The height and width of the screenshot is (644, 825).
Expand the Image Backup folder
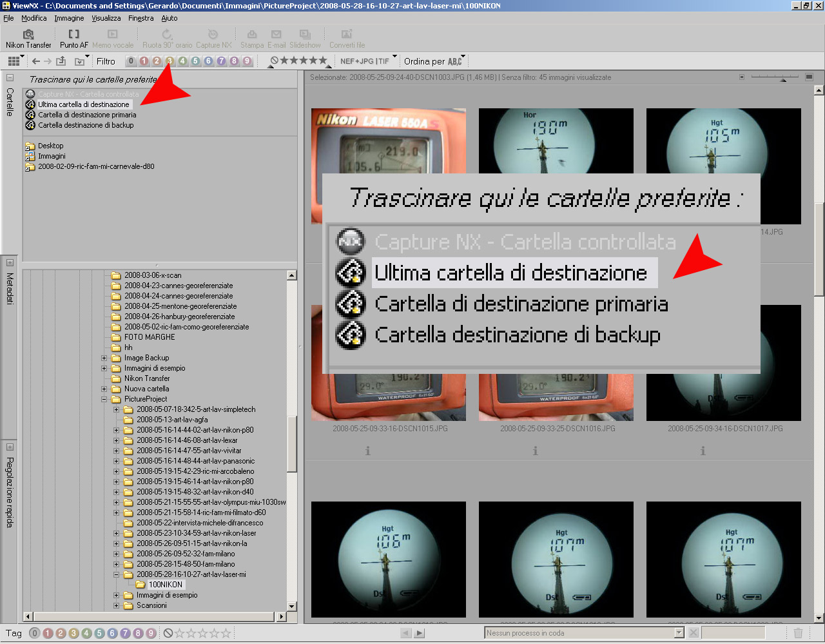104,358
